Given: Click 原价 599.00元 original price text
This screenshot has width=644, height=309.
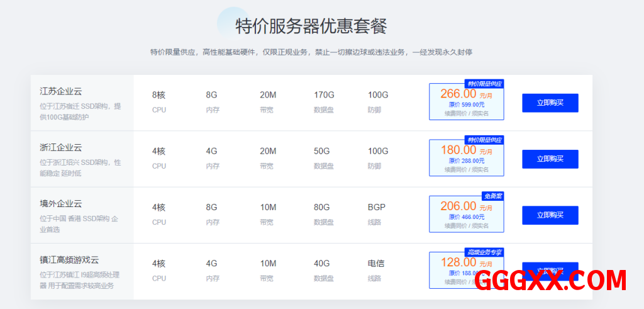Looking at the screenshot, I should (x=467, y=105).
